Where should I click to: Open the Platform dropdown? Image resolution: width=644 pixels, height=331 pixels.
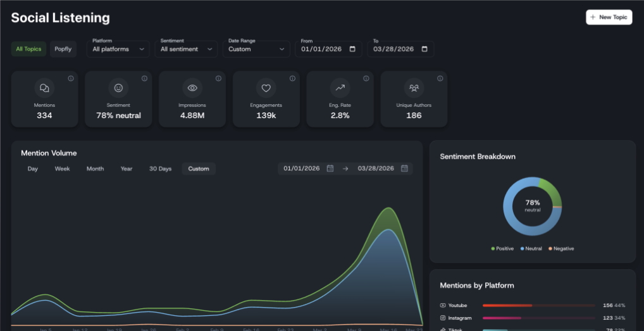pos(118,49)
